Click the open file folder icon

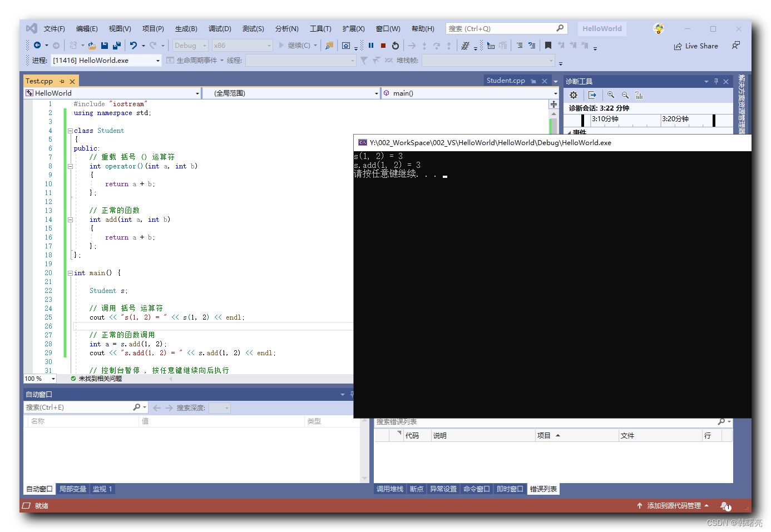pyautogui.click(x=92, y=46)
